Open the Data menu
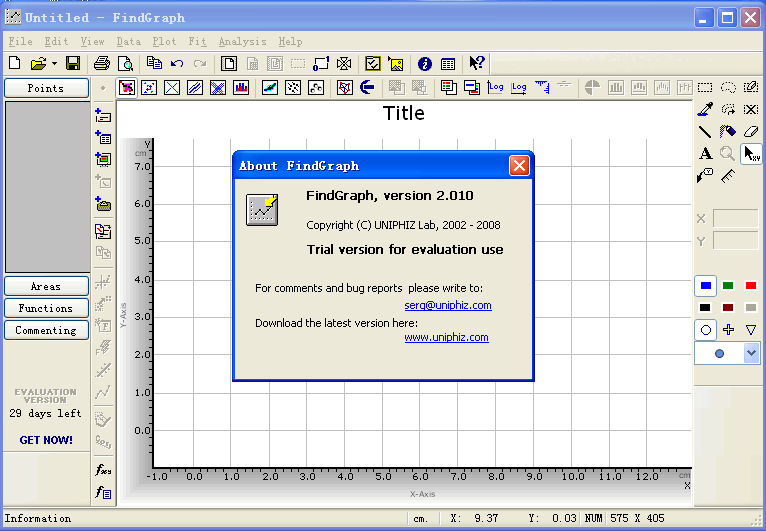 click(x=128, y=42)
